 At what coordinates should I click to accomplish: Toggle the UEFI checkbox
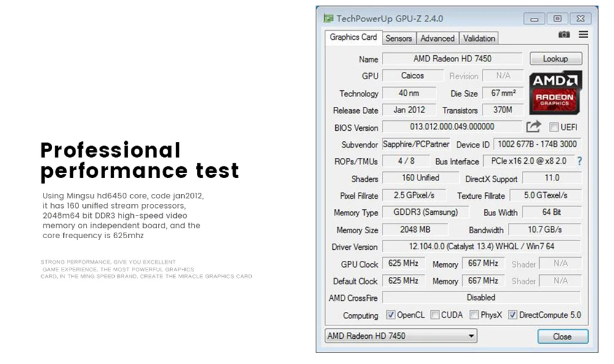tap(554, 127)
